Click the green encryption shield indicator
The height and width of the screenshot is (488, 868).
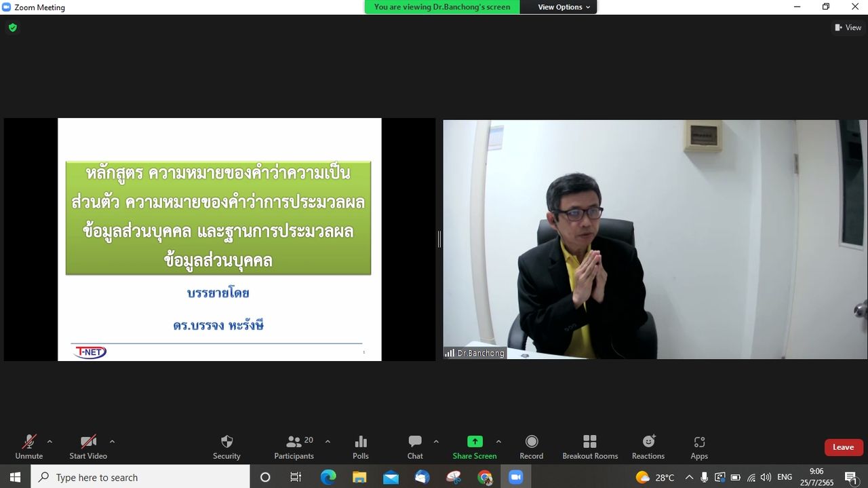[12, 28]
